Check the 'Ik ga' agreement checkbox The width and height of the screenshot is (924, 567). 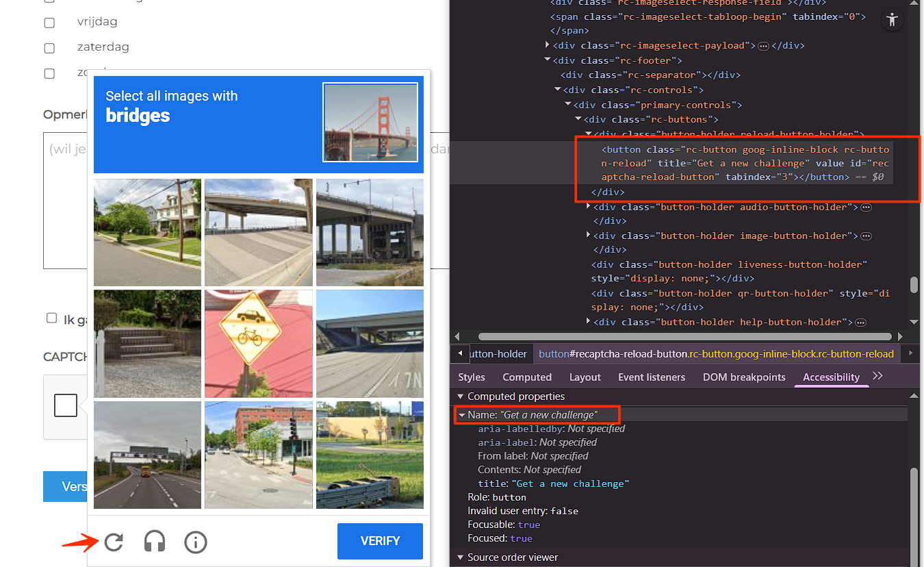click(x=51, y=318)
